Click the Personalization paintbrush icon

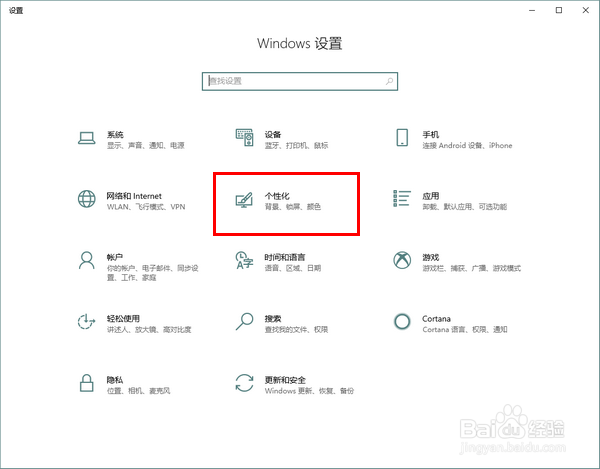[244, 200]
